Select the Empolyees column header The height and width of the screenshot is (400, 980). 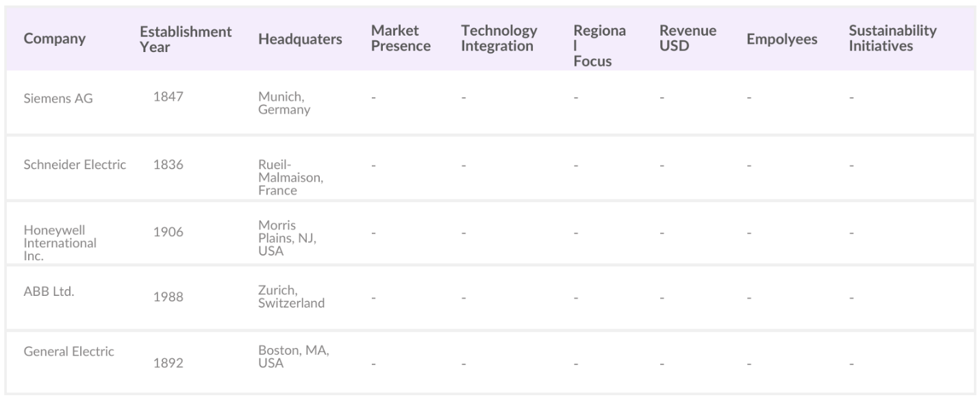(781, 39)
